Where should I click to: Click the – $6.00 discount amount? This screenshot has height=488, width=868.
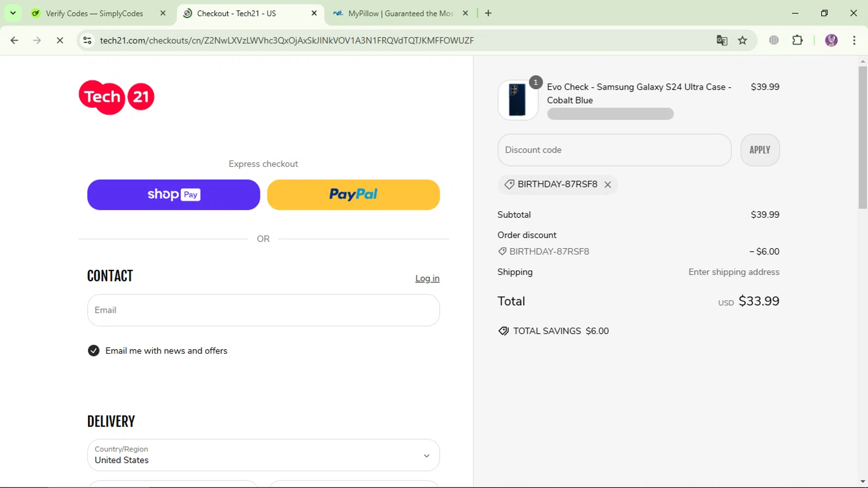pos(764,252)
